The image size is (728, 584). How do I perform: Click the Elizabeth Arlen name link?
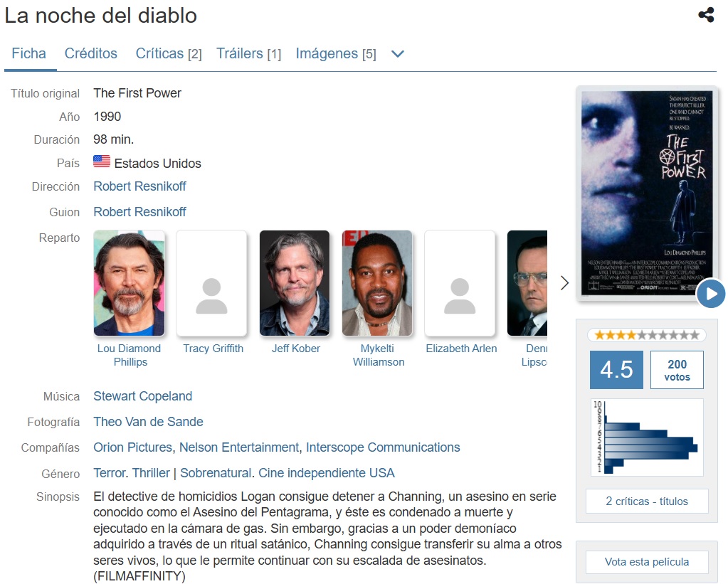(x=461, y=349)
